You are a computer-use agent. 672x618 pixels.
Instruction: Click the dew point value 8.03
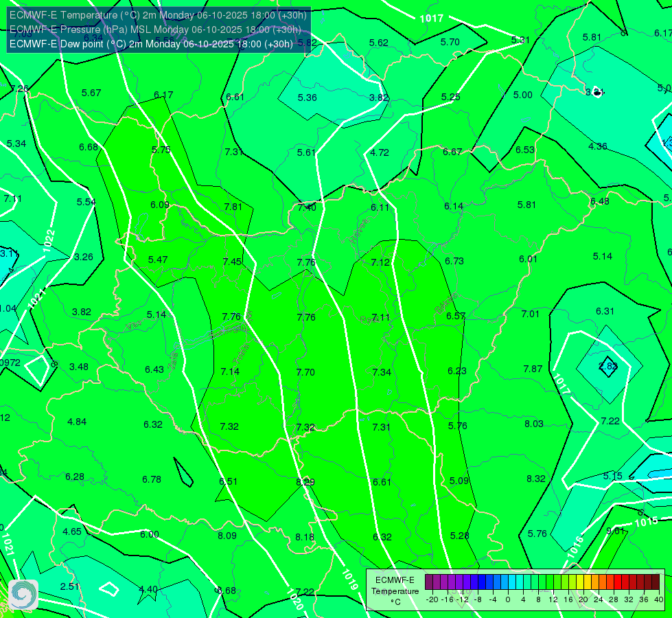point(534,424)
